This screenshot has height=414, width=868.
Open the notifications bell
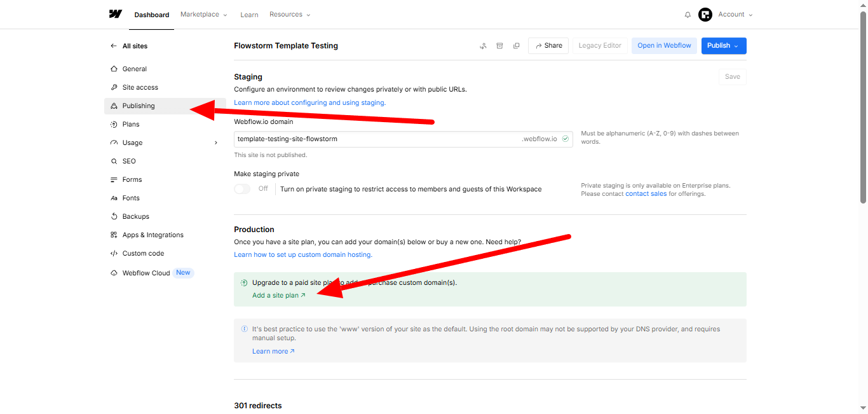[x=688, y=15]
